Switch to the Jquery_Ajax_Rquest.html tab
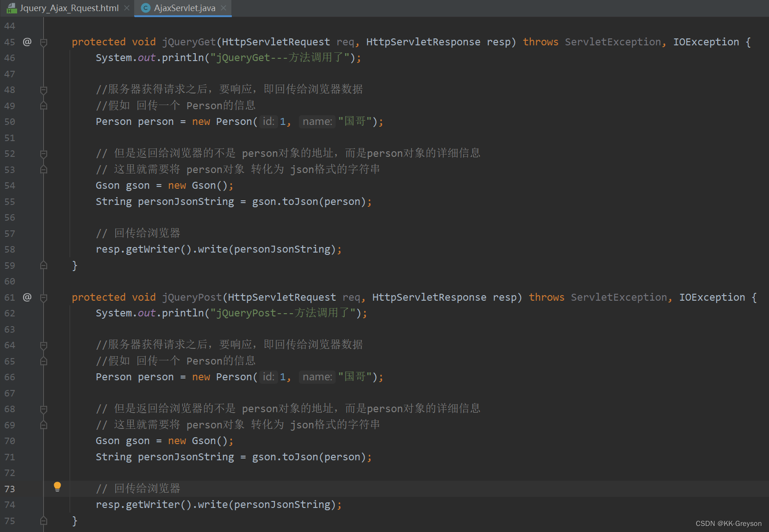 coord(69,8)
